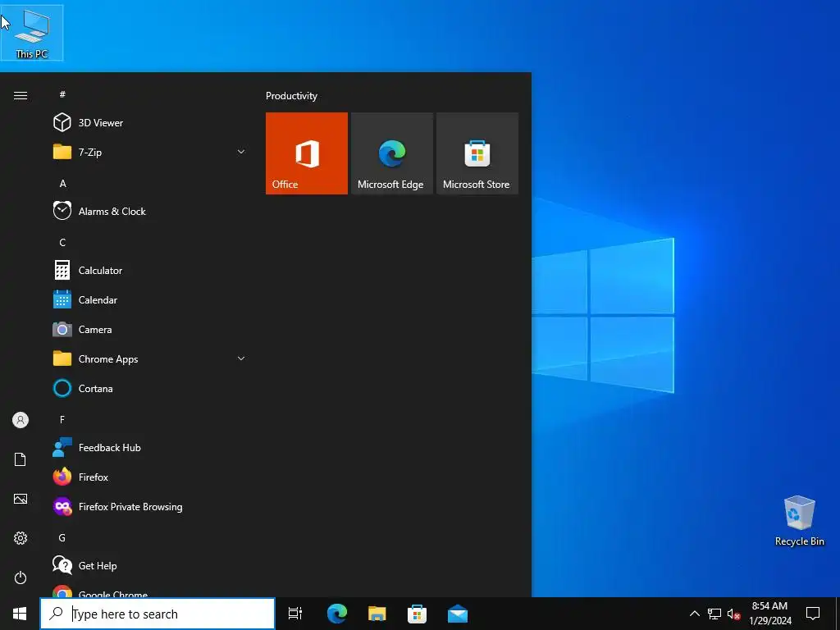Screen dimensions: 840x630
Task: Click the 'A' letter header
Action: click(62, 183)
